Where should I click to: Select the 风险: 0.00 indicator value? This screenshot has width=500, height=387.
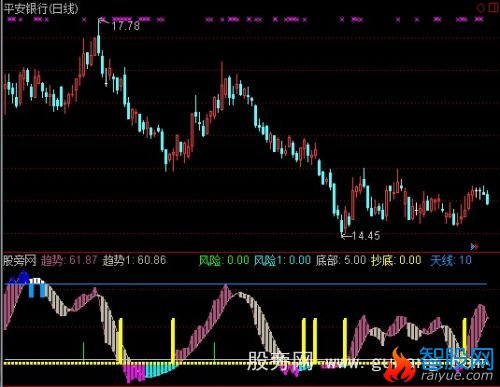pos(224,260)
